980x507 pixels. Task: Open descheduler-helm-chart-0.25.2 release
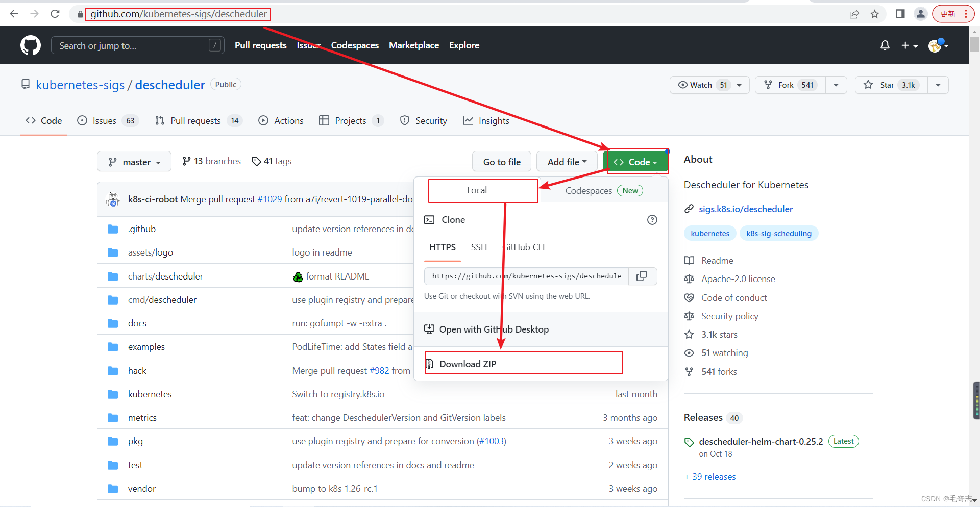(x=761, y=442)
